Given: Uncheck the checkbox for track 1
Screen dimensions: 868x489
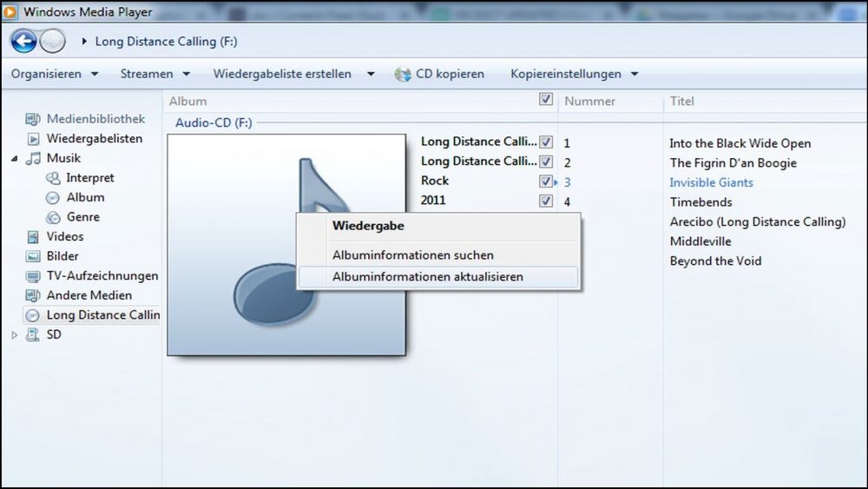Looking at the screenshot, I should pos(546,142).
